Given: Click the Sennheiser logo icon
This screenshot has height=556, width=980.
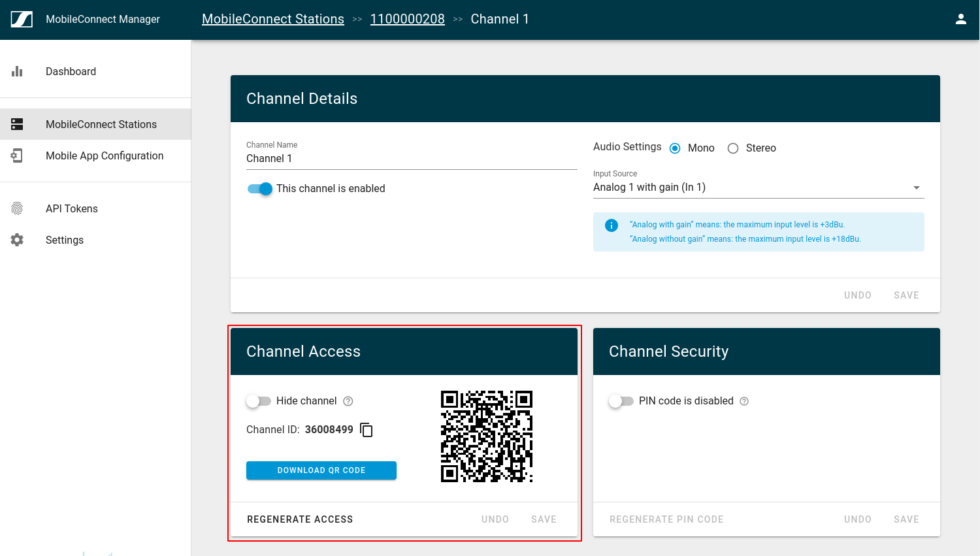Looking at the screenshot, I should [22, 20].
